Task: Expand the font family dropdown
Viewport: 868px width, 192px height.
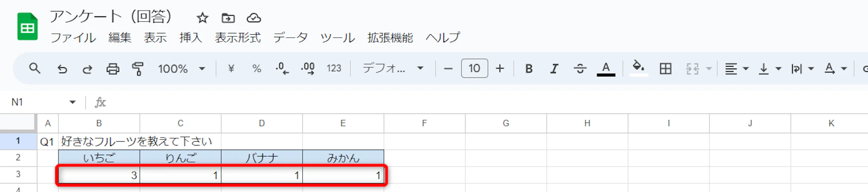Action: 392,69
